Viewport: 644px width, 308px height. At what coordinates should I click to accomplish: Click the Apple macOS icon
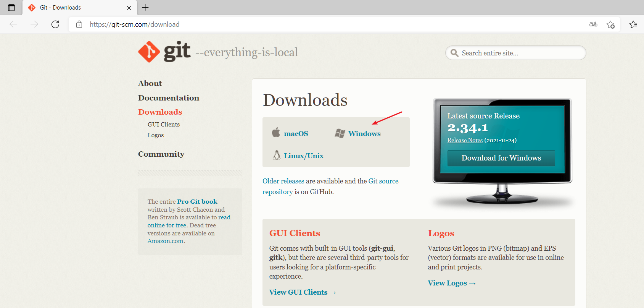tap(276, 133)
